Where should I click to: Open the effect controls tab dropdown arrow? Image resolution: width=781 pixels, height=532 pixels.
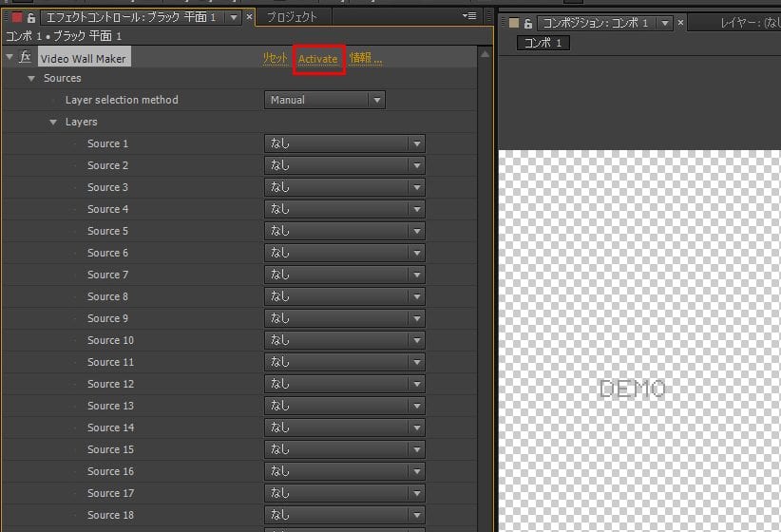pos(234,18)
